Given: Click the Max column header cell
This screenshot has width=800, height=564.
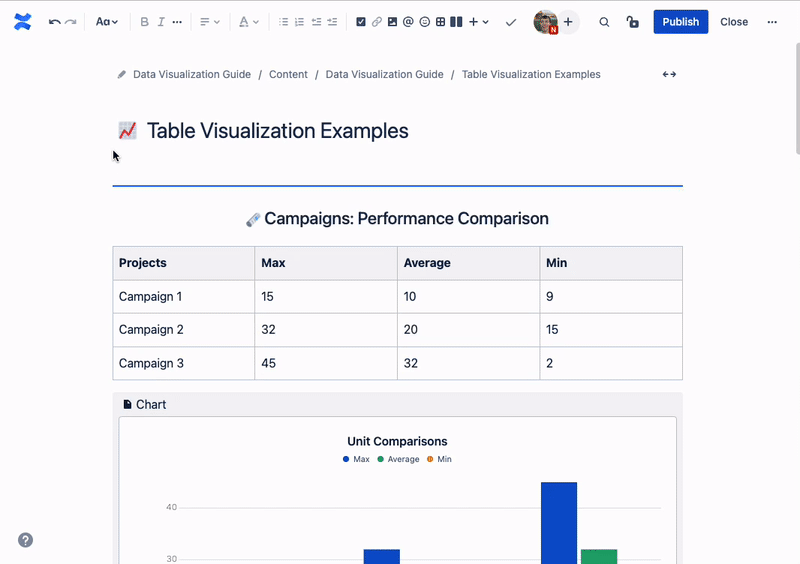Looking at the screenshot, I should coord(326,263).
